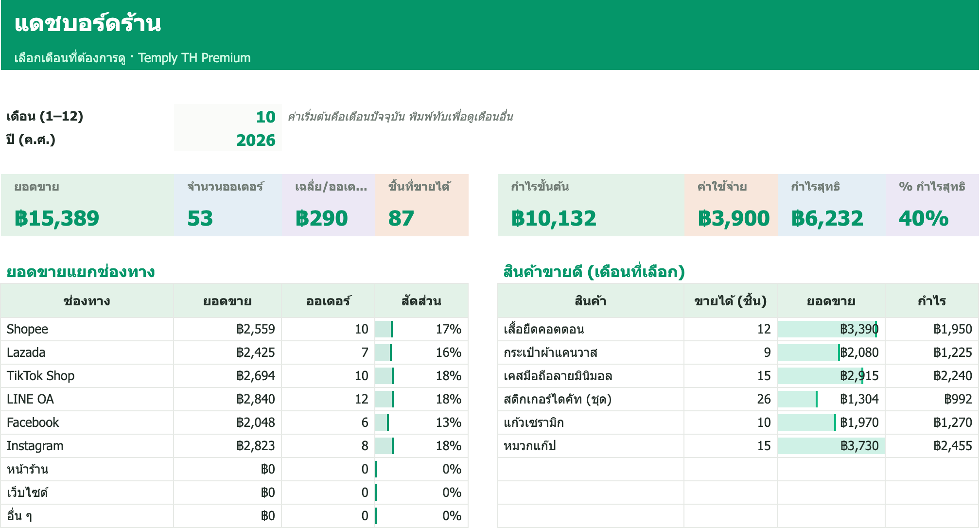Select the Instagram channel cell
The width and height of the screenshot is (980, 528).
tap(87, 446)
